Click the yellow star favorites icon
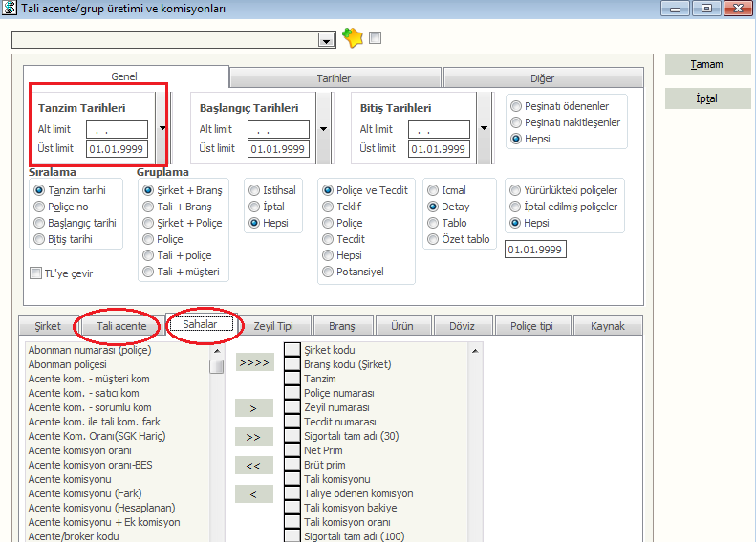756x545 pixels. [x=352, y=38]
